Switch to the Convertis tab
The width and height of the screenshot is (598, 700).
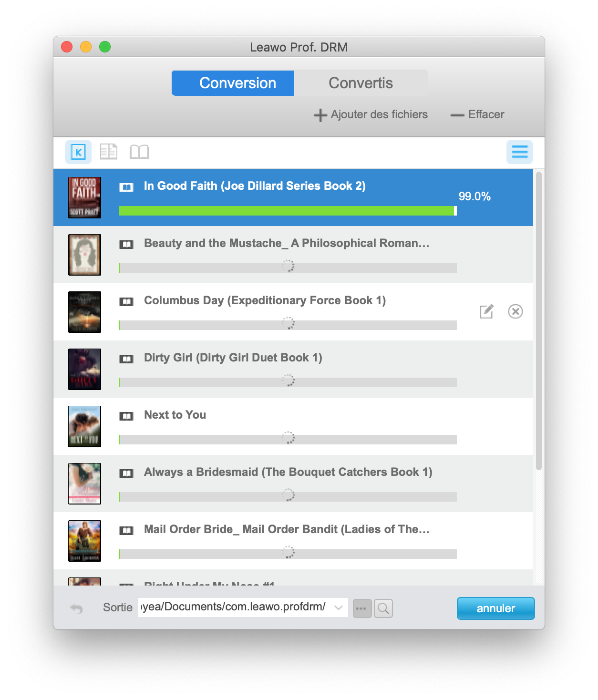point(361,83)
